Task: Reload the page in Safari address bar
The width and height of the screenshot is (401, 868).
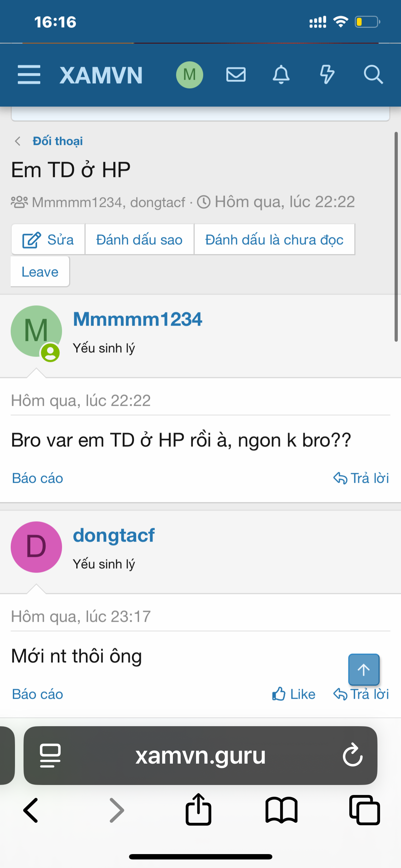Action: (353, 755)
